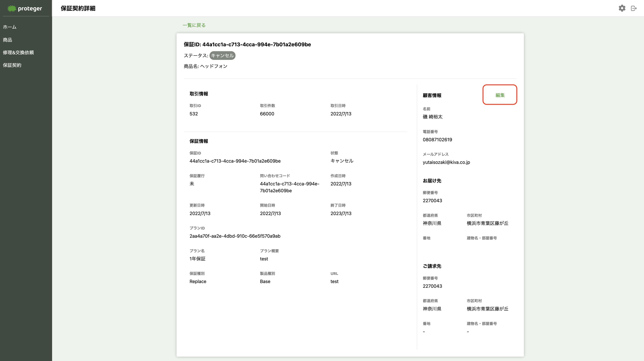Select the 保証ID heading text
This screenshot has height=361, width=644.
coord(247,44)
